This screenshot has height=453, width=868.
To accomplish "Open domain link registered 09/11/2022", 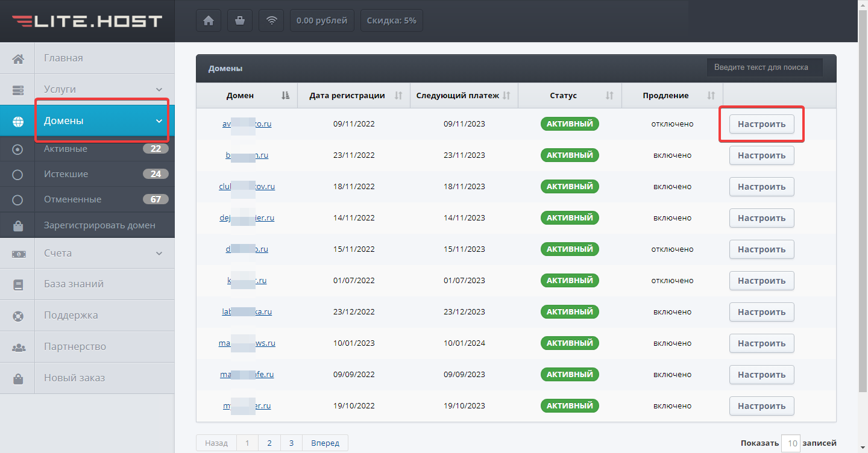I will pyautogui.click(x=247, y=124).
